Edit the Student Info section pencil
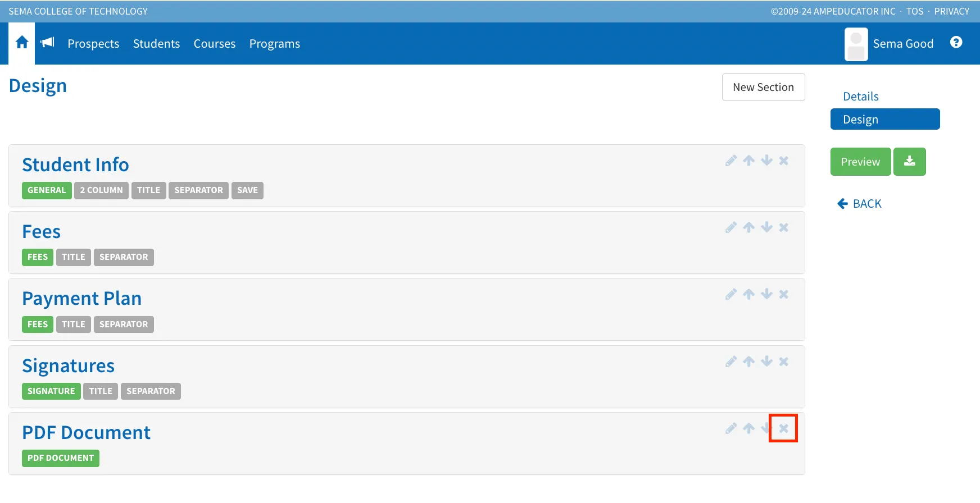Image resolution: width=980 pixels, height=503 pixels. (731, 161)
